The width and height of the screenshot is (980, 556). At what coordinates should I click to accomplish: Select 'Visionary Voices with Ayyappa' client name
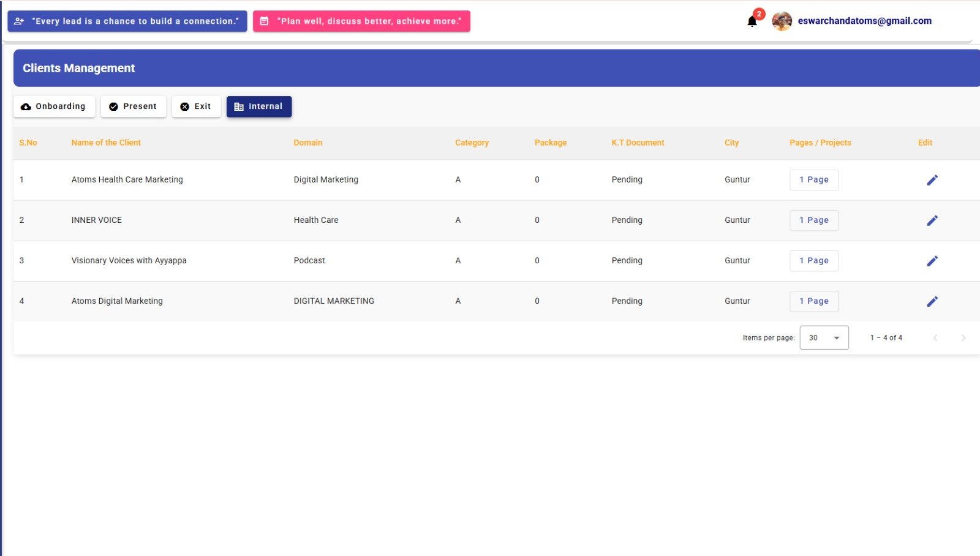129,260
